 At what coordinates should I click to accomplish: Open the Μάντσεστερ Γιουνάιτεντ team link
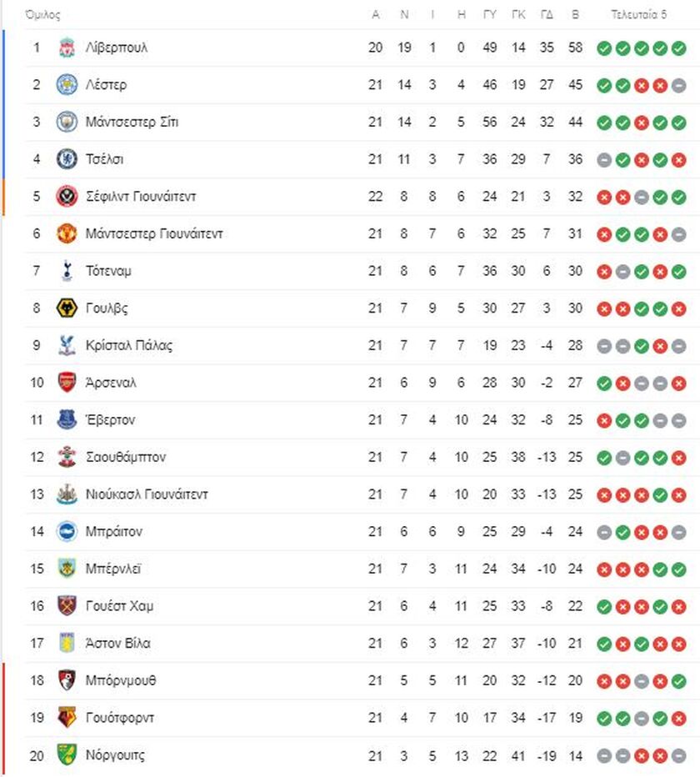154,233
